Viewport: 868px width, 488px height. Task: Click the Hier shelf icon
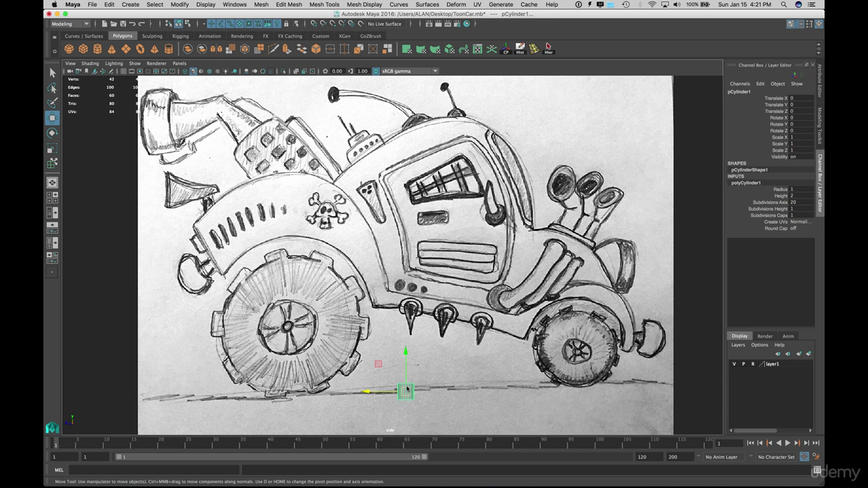(549, 49)
